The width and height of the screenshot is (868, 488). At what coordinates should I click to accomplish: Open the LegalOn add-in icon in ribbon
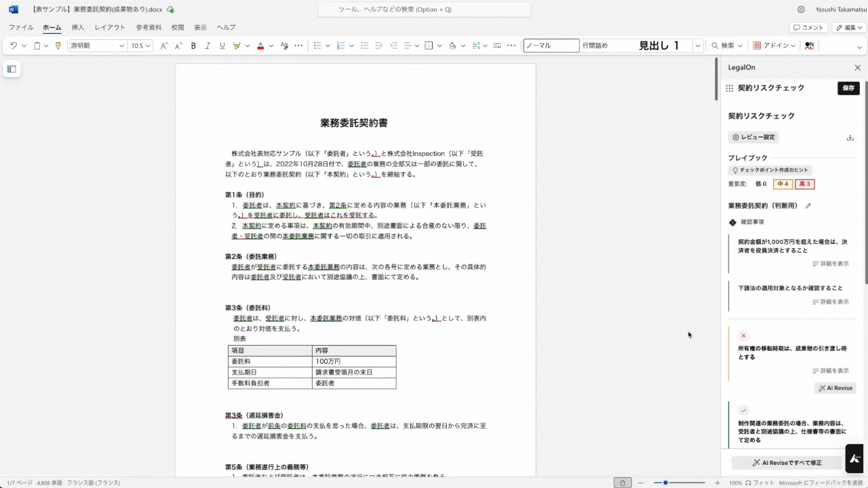(x=809, y=46)
